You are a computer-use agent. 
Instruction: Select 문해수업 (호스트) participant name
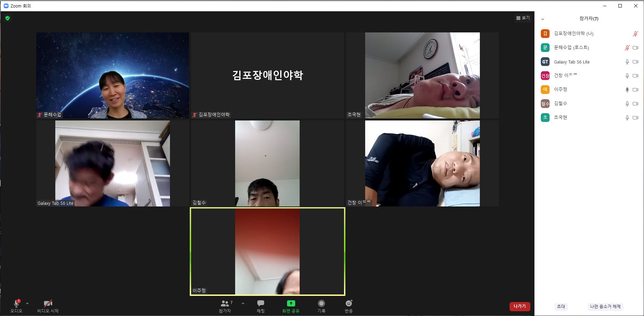(571, 47)
